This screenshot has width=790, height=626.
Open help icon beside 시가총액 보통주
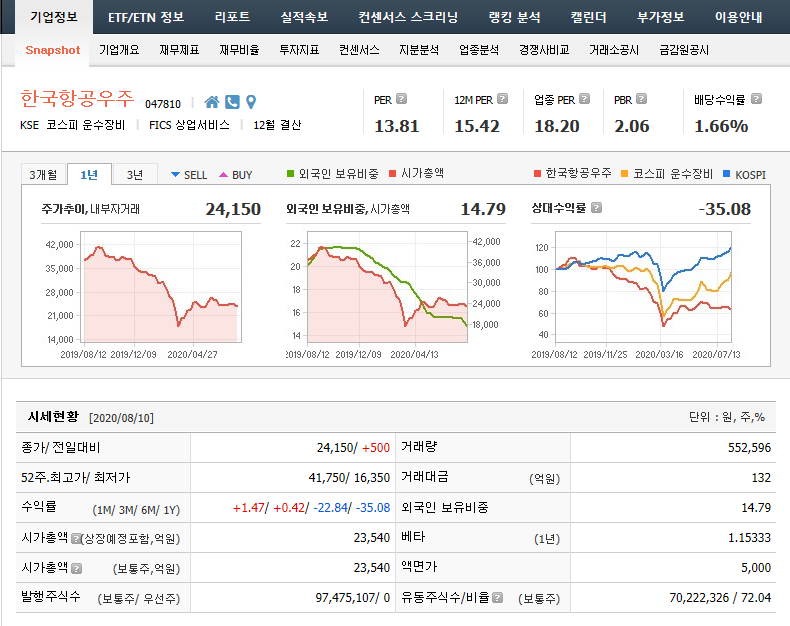pos(76,569)
